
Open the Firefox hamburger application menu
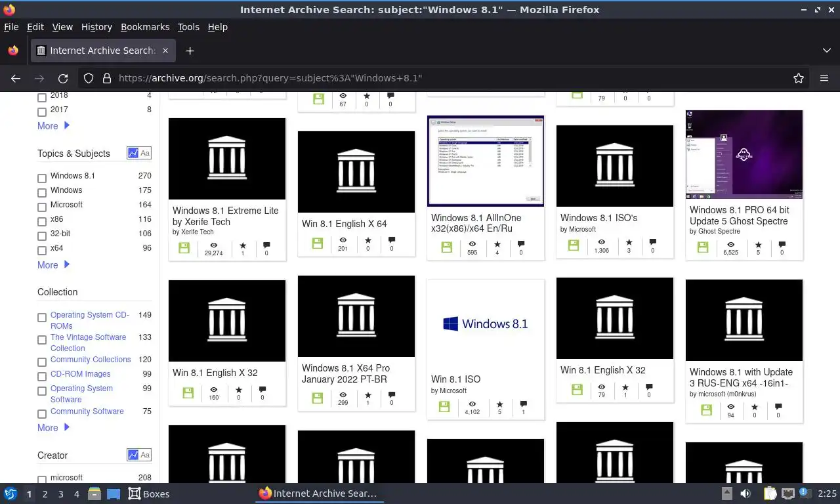tap(824, 78)
